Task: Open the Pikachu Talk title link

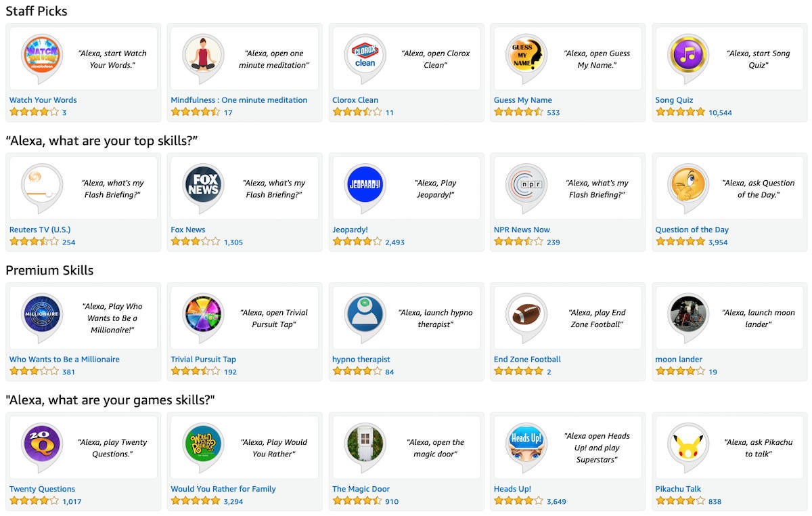Action: tap(678, 489)
